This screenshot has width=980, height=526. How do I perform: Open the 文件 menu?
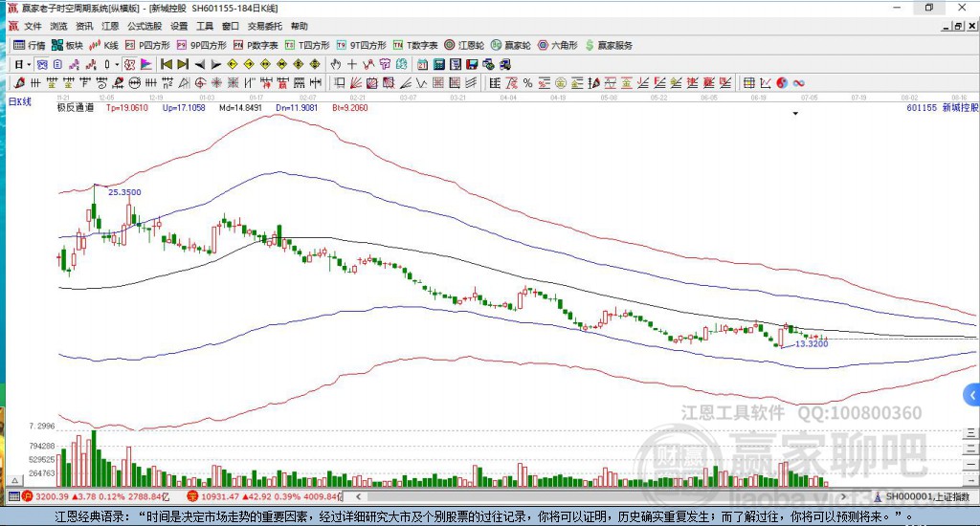[33, 26]
